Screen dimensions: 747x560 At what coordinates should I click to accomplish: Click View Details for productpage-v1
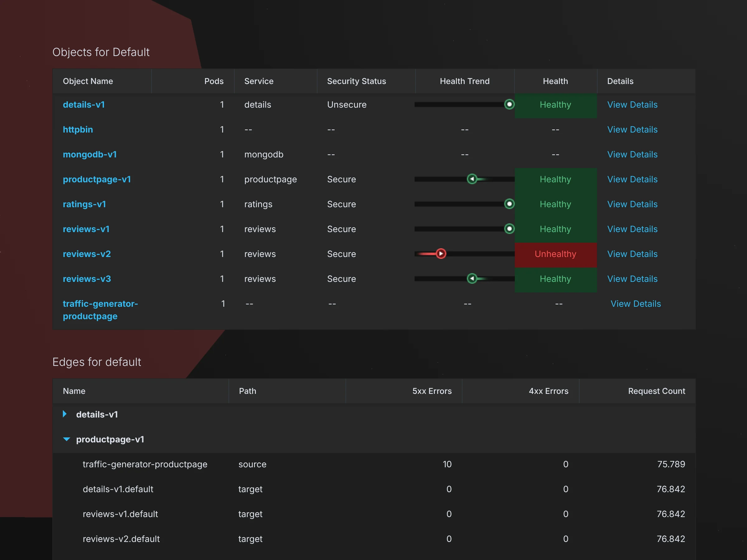(632, 179)
